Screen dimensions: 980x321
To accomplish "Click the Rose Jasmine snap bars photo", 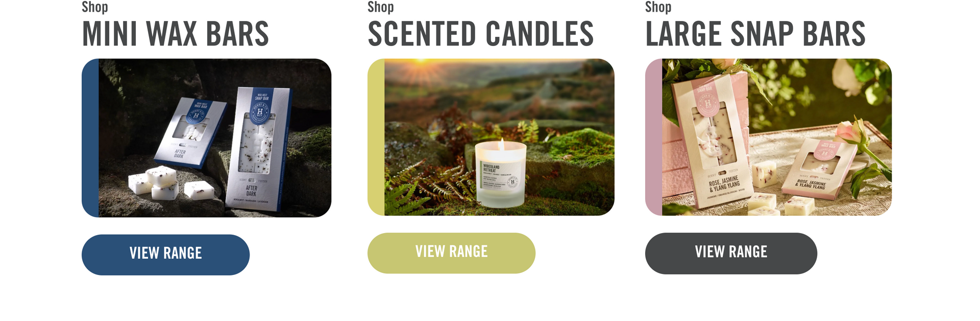I will point(777,137).
